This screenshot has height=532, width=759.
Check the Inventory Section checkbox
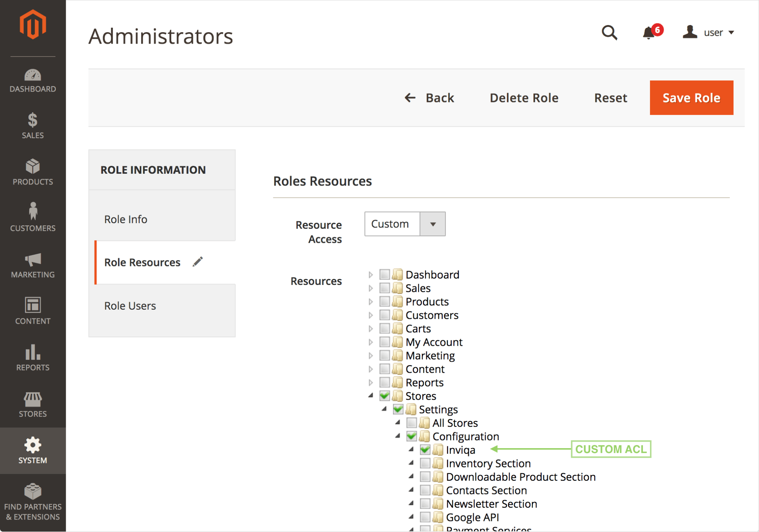pos(425,463)
